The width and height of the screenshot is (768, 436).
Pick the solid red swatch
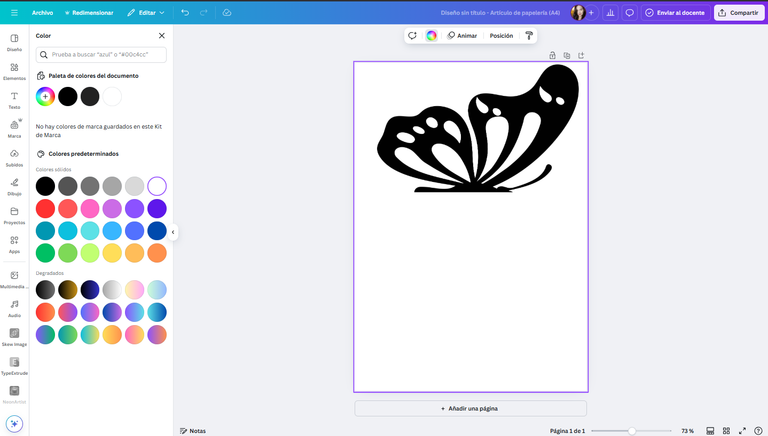[x=45, y=209]
